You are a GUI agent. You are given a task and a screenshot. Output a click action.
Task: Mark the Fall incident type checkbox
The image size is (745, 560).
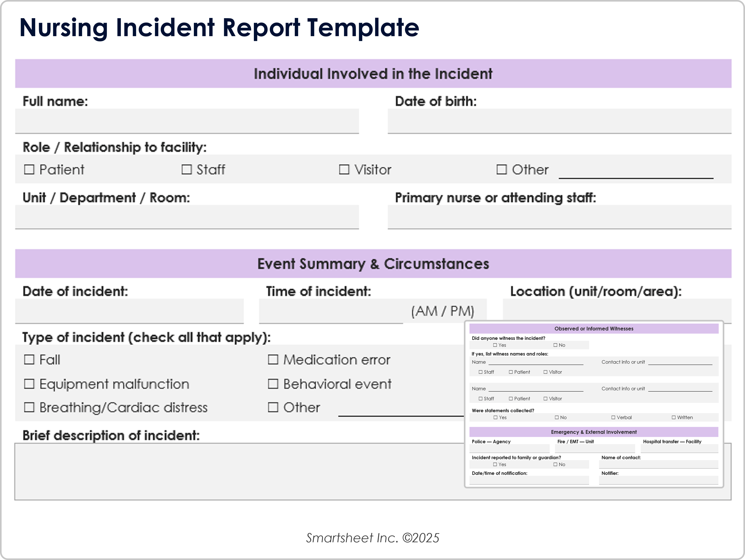(x=29, y=359)
